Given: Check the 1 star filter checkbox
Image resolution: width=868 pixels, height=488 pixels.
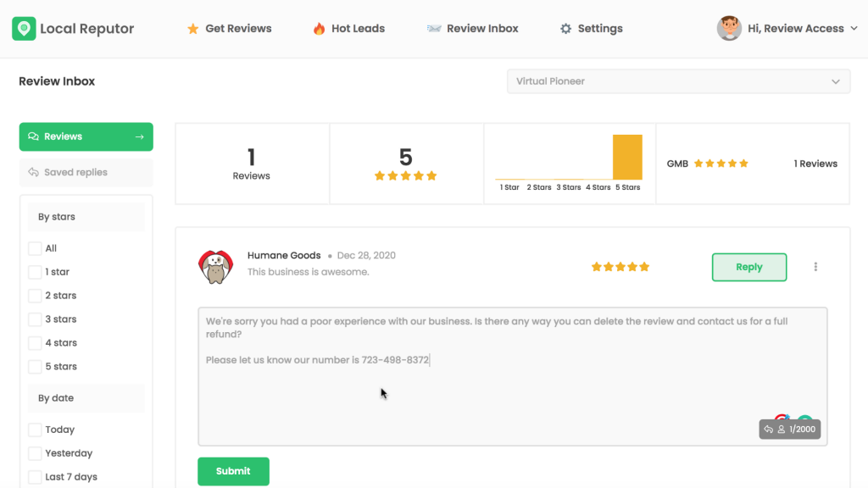Looking at the screenshot, I should click(x=35, y=272).
